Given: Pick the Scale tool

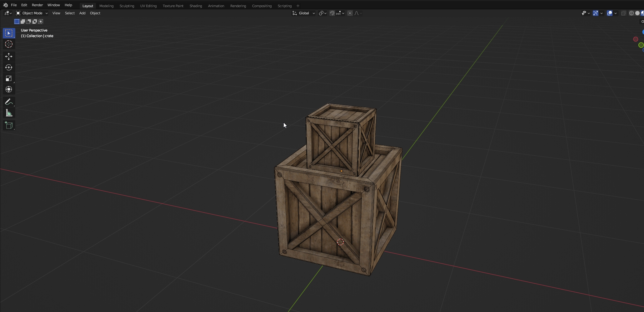Looking at the screenshot, I should click(9, 79).
